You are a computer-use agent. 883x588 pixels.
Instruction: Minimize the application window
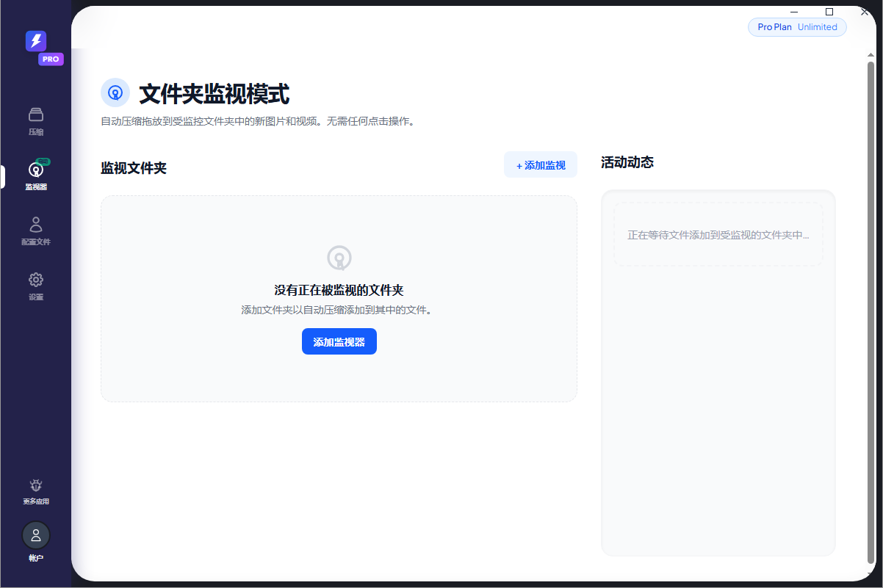(794, 12)
